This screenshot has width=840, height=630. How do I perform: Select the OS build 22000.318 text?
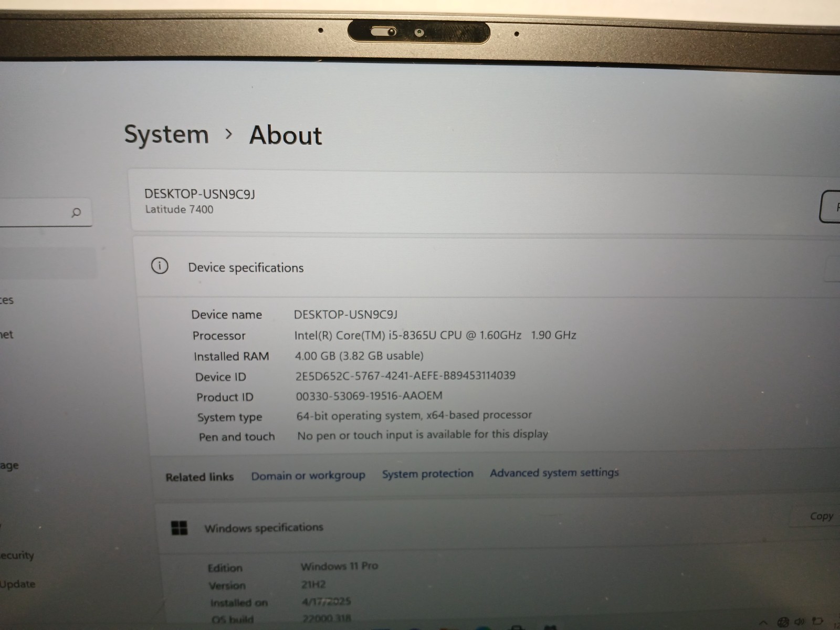tap(327, 618)
